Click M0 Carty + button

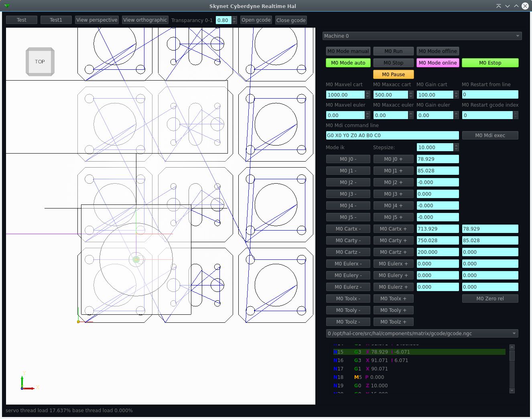pos(393,240)
